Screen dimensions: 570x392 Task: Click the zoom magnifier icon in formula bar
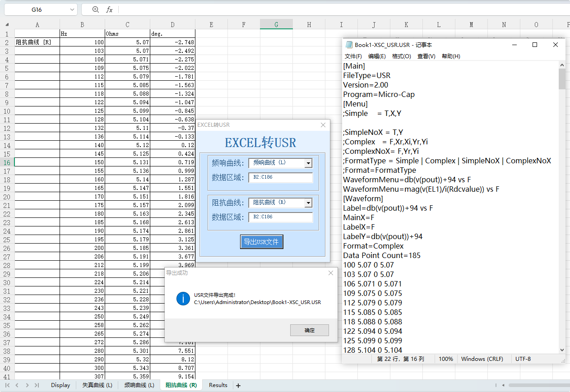click(95, 9)
